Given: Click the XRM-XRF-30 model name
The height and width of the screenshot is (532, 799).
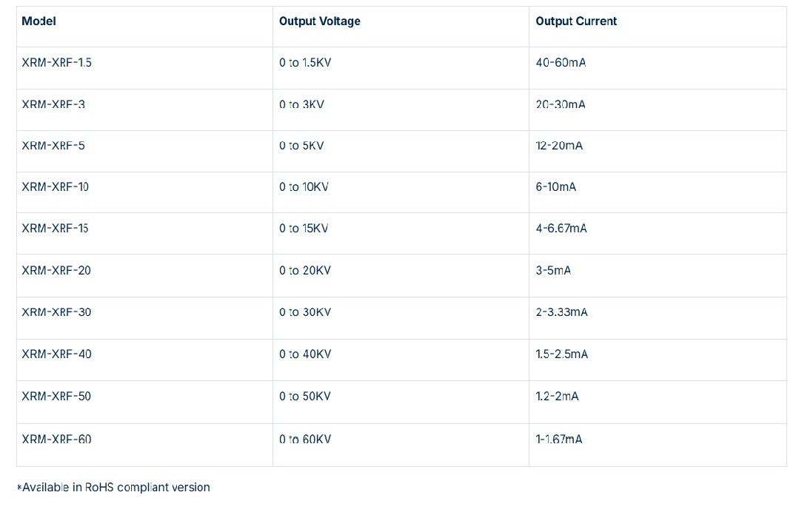Looking at the screenshot, I should coord(56,312).
